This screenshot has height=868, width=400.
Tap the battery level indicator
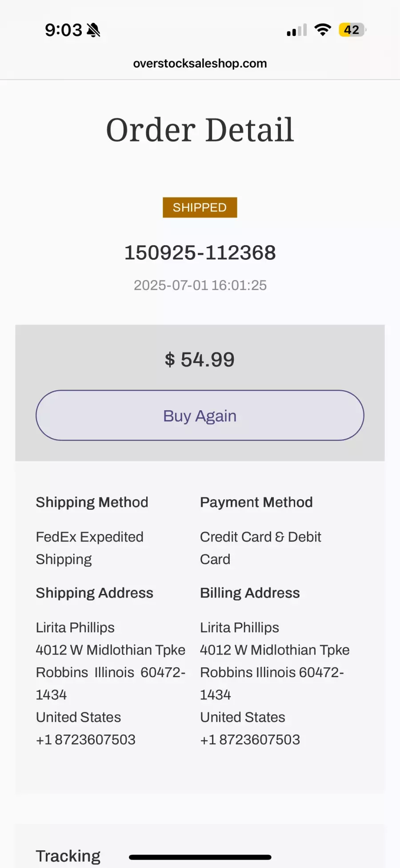352,30
